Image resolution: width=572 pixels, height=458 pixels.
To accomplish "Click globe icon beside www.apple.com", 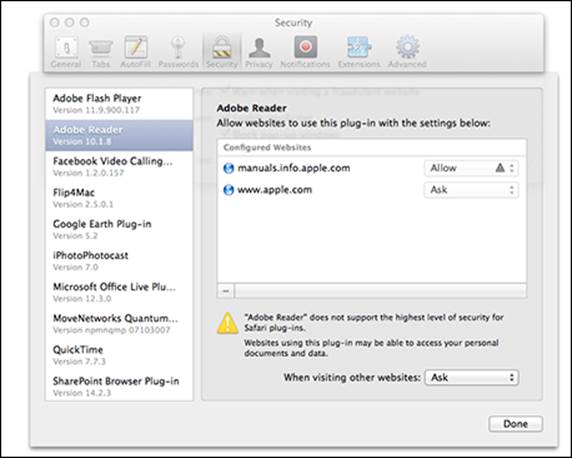I will click(x=228, y=190).
